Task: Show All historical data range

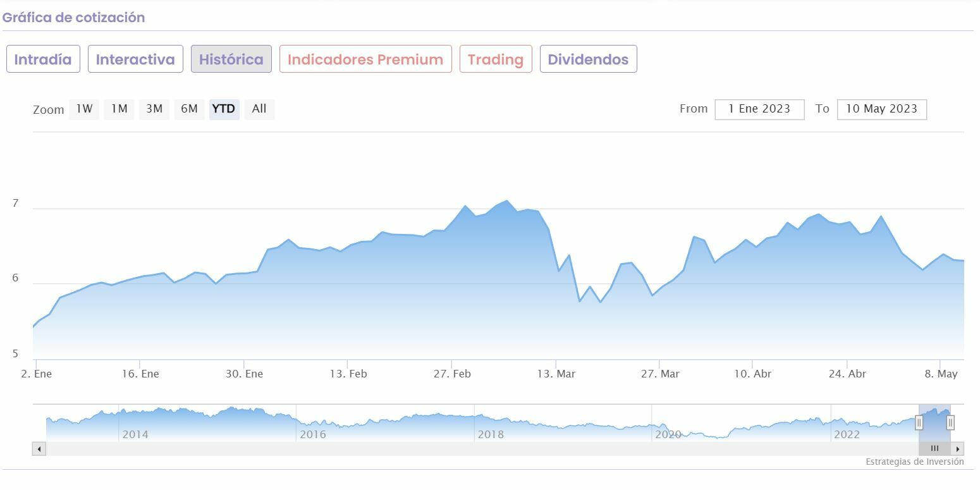Action: [x=259, y=109]
